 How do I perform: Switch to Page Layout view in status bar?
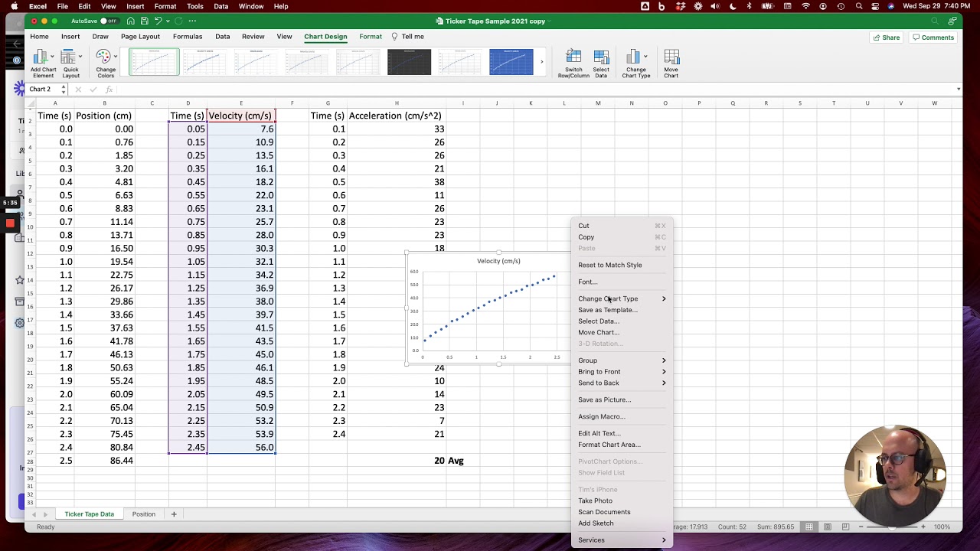coord(828,527)
